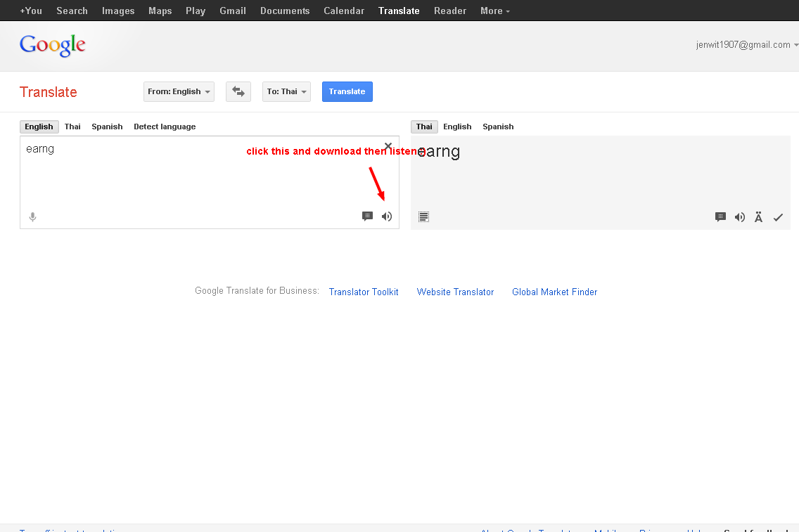
Task: Select Spanish source language tab
Action: 107,126
